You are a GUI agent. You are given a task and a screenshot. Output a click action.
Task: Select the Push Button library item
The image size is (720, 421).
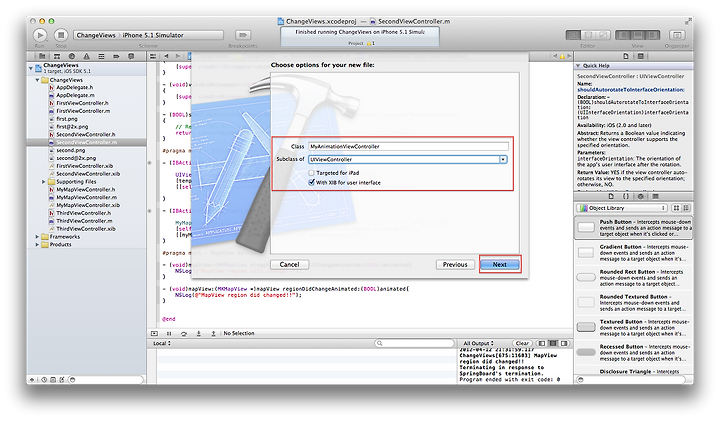coord(633,228)
